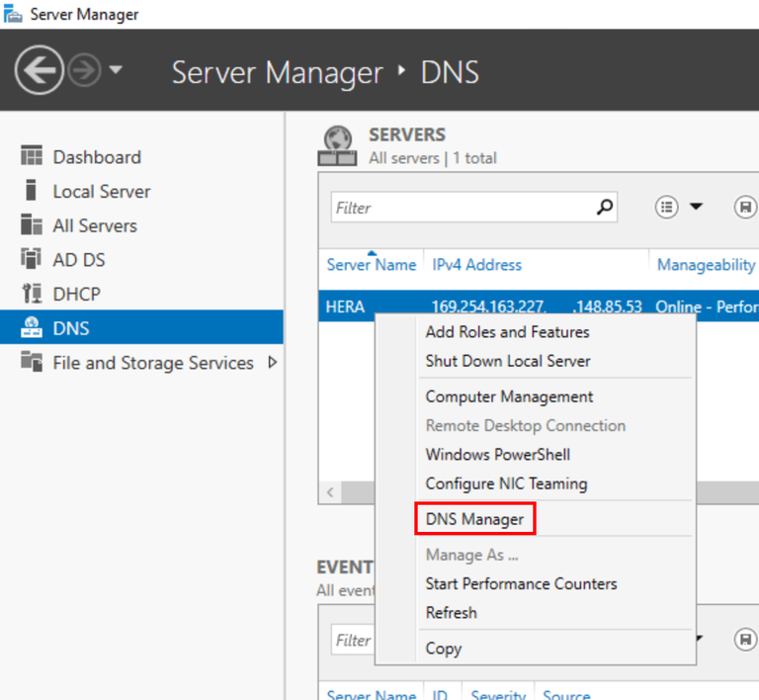This screenshot has height=700, width=759.
Task: Click the DNS globe icon in sidebar
Action: [x=32, y=327]
